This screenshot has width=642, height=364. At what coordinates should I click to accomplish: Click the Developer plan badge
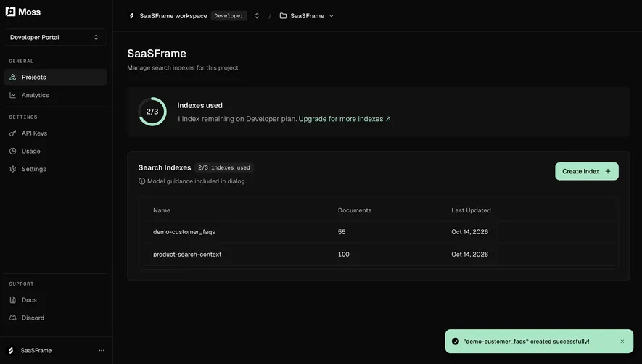(229, 16)
